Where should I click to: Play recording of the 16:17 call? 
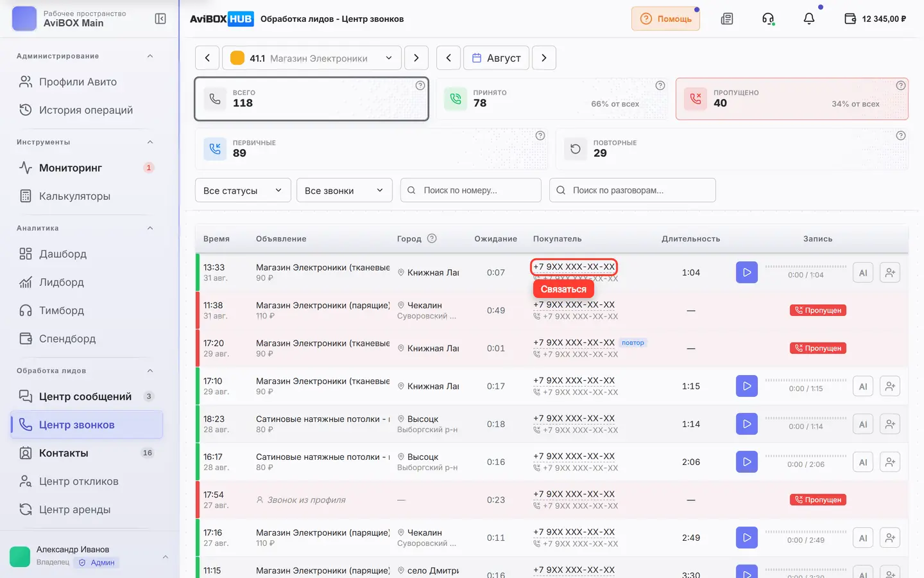pos(747,462)
